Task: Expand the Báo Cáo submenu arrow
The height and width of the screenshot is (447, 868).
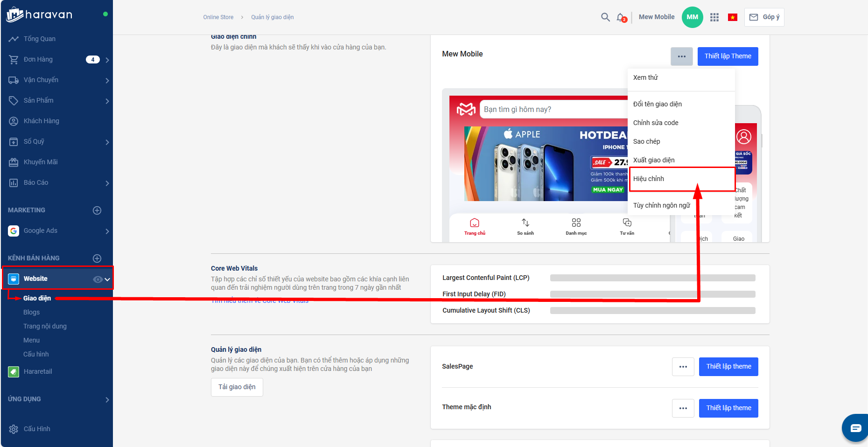Action: click(107, 183)
